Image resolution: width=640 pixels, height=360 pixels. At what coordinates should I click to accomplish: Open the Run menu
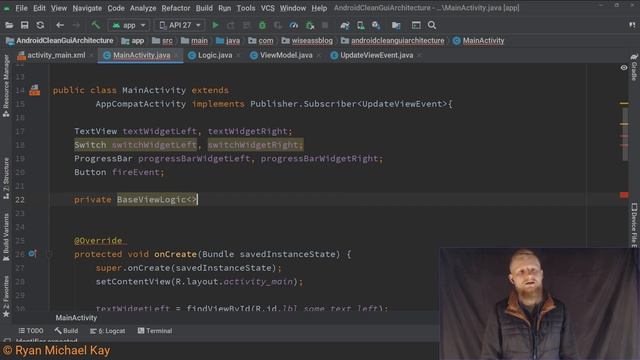click(x=224, y=8)
